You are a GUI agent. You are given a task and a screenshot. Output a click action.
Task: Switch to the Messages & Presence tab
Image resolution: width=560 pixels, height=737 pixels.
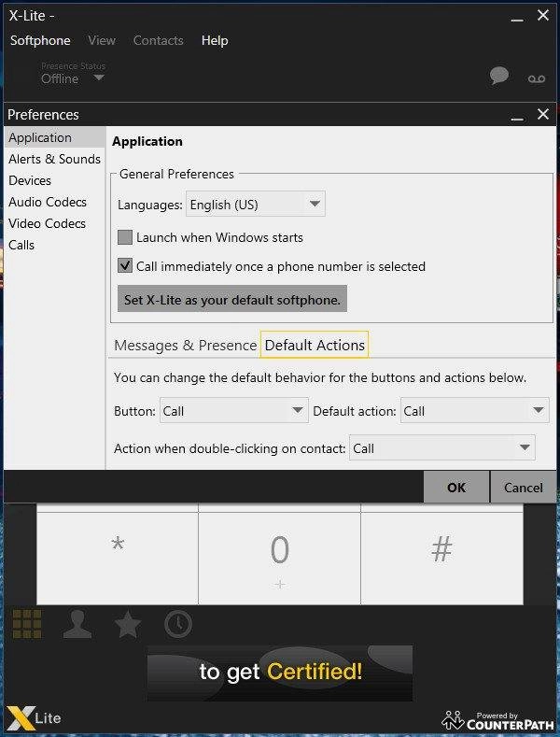[x=185, y=345]
